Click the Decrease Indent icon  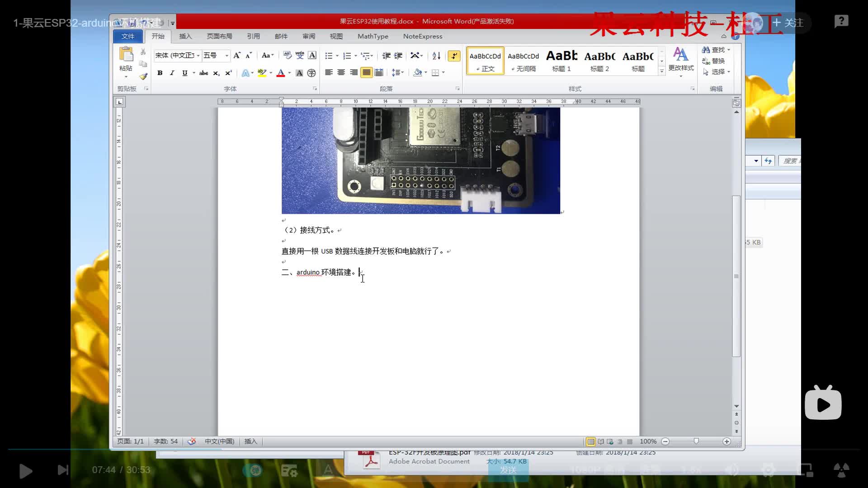tap(386, 56)
